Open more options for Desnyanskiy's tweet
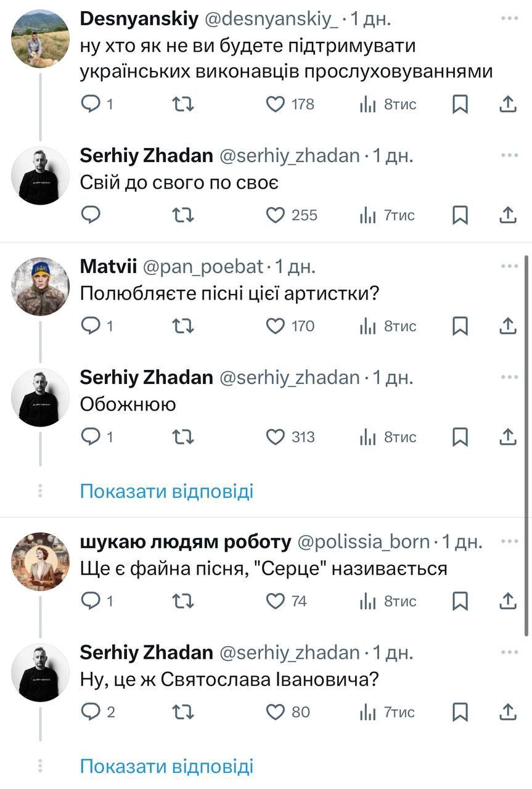The width and height of the screenshot is (532, 789). coord(509,18)
